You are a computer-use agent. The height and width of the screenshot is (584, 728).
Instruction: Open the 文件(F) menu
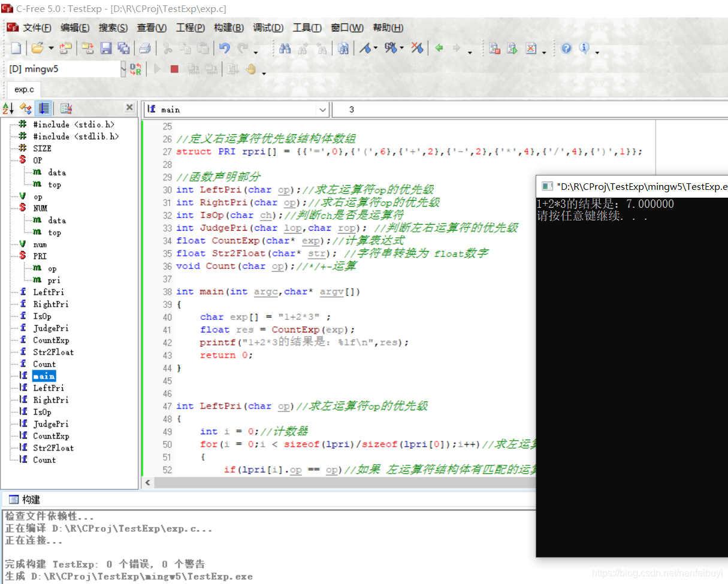[37, 28]
